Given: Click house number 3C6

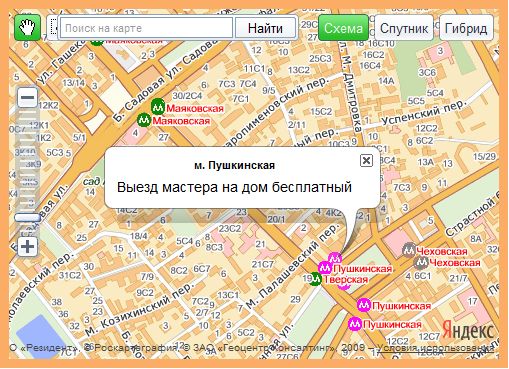Looking at the screenshot, I should point(427,72).
